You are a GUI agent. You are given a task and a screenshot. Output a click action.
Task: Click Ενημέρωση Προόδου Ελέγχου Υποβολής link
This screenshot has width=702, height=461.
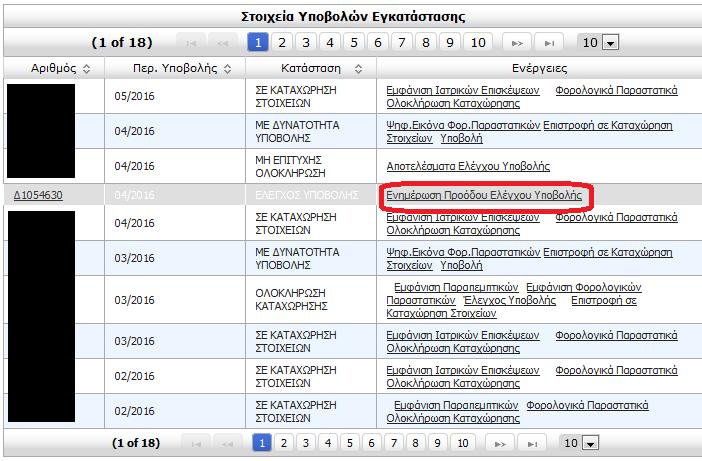(484, 195)
